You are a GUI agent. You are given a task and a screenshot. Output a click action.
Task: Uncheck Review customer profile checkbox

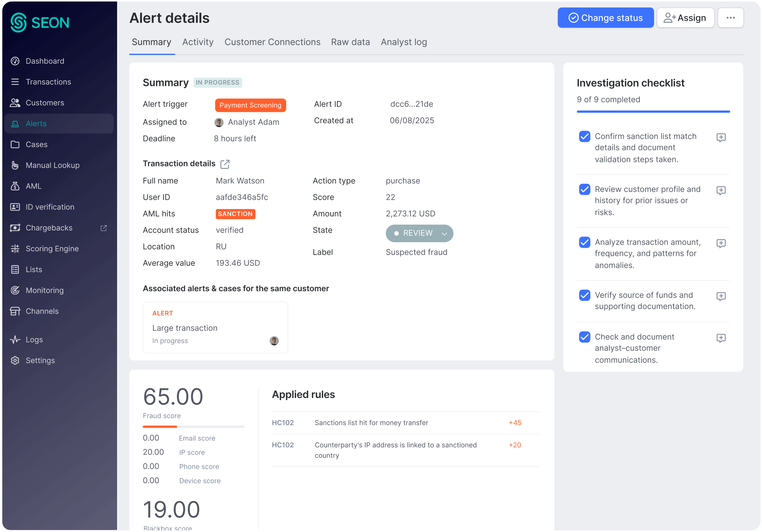point(585,189)
